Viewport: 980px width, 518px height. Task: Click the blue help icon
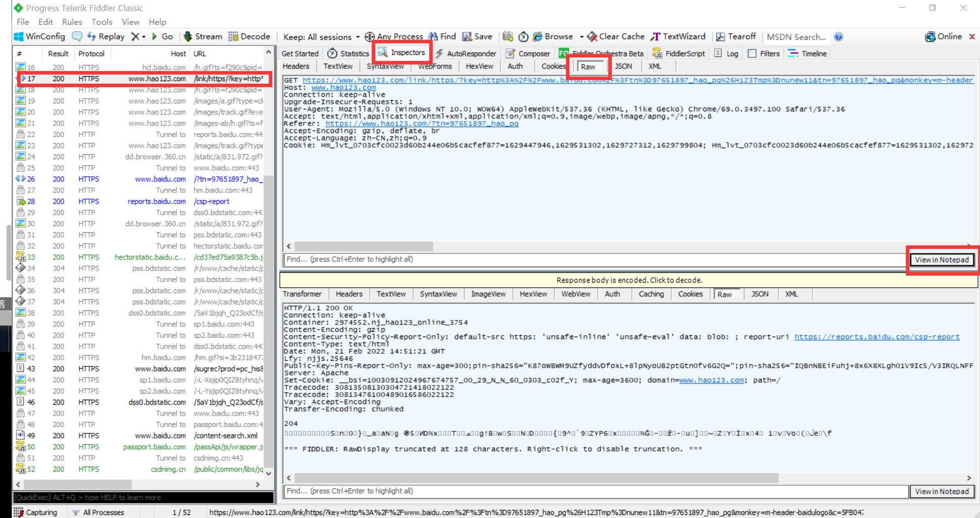point(839,37)
